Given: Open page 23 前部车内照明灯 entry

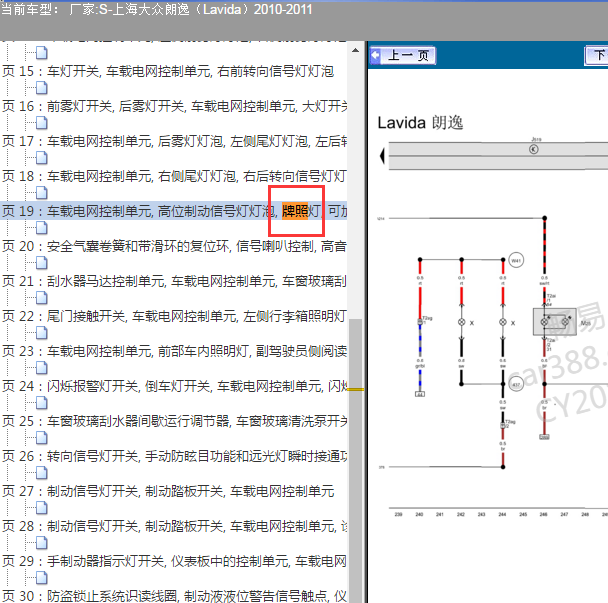Looking at the screenshot, I should 174,351.
